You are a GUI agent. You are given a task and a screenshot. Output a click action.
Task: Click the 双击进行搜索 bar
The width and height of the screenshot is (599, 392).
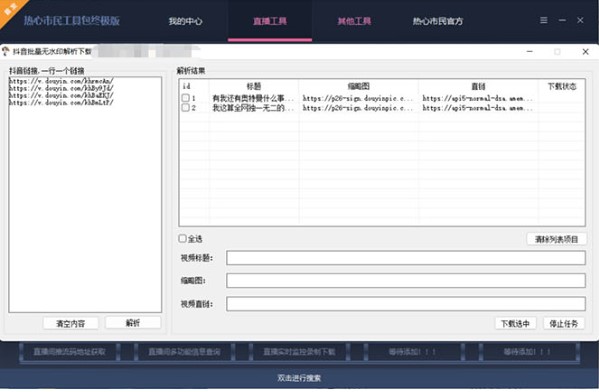tap(300, 378)
